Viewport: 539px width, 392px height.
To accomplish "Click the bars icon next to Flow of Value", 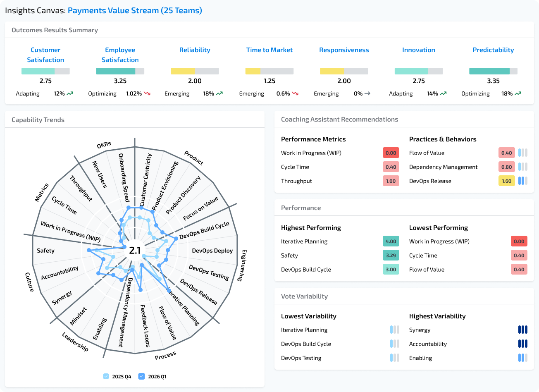I will click(523, 153).
